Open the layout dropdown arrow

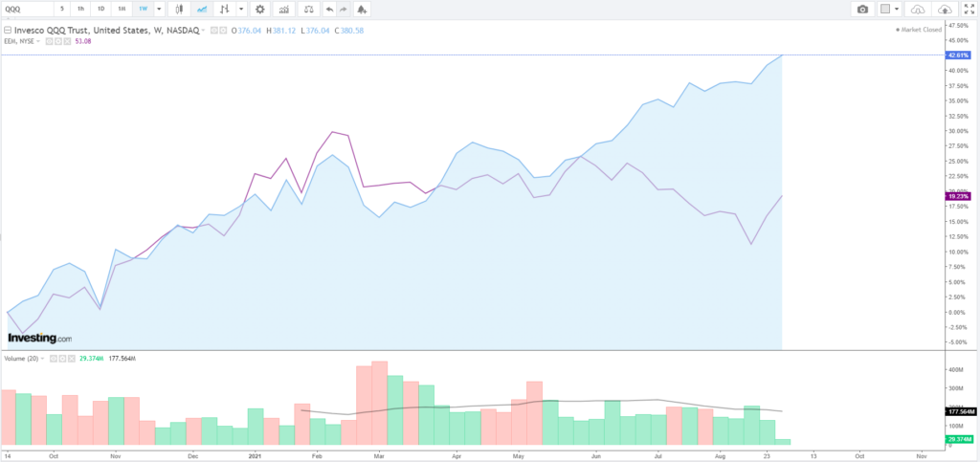coord(898,10)
